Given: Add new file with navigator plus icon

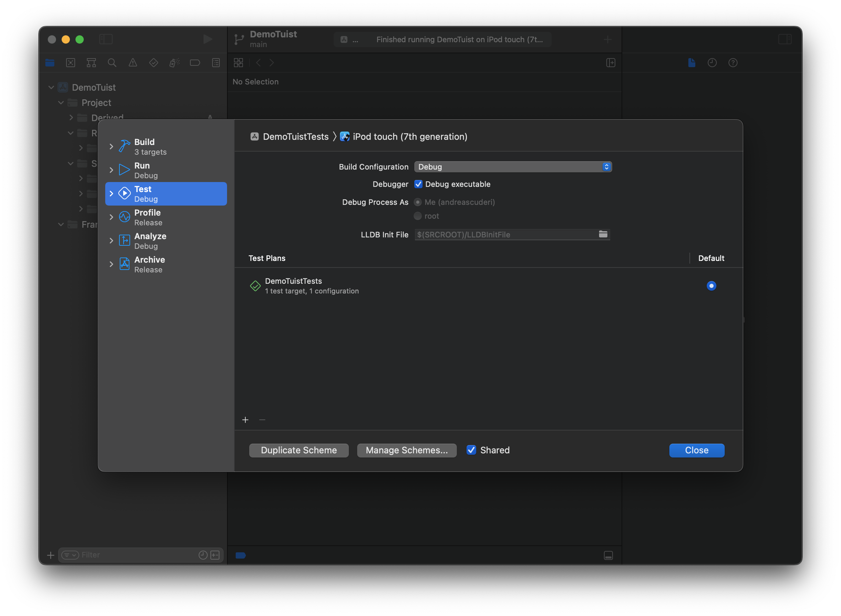Looking at the screenshot, I should coord(51,555).
